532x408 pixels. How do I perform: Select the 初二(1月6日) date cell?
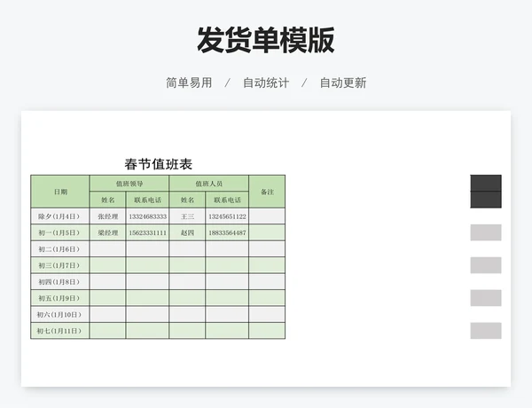tap(60, 249)
